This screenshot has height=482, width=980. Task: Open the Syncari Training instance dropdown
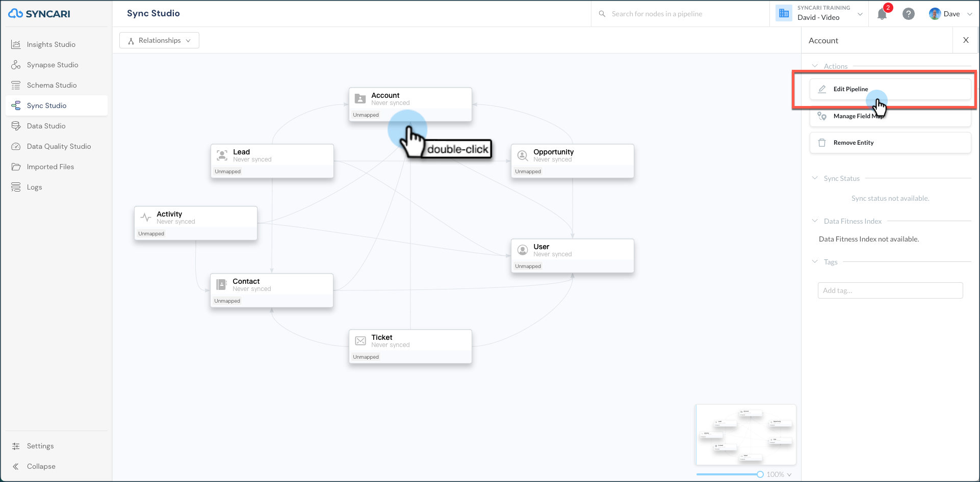820,13
